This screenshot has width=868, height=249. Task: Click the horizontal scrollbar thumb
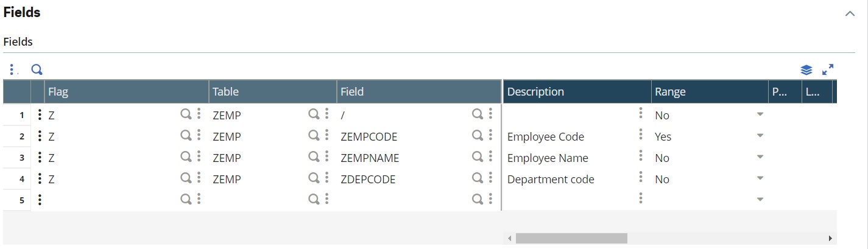click(x=571, y=239)
